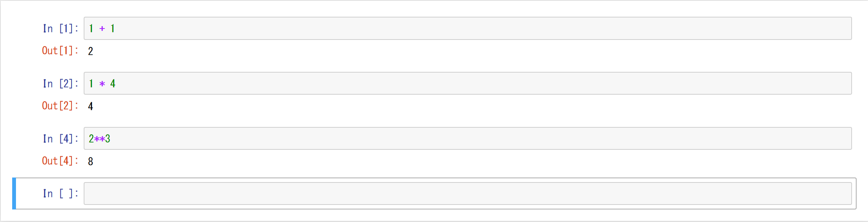Click the output result 8 beside Out[4]

click(91, 162)
